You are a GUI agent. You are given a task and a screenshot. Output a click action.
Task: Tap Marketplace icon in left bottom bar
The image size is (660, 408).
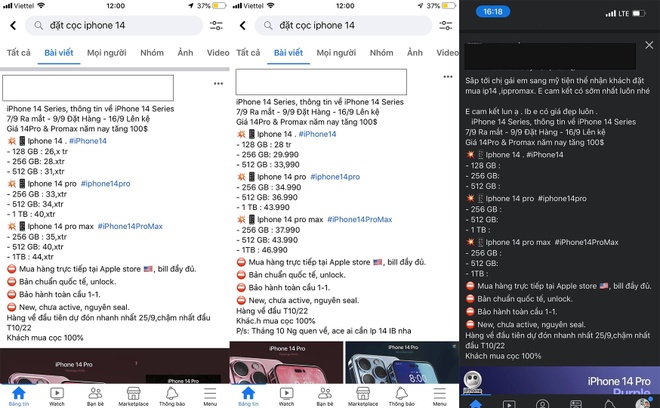133,397
